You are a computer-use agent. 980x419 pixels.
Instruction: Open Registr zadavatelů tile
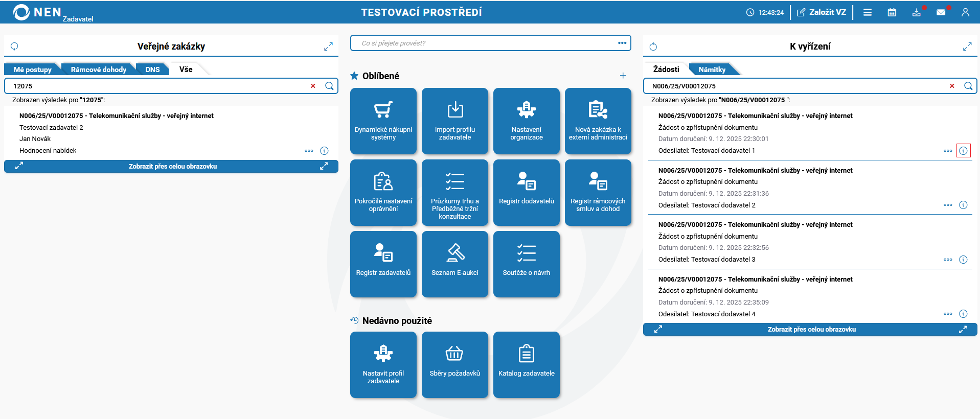(383, 264)
